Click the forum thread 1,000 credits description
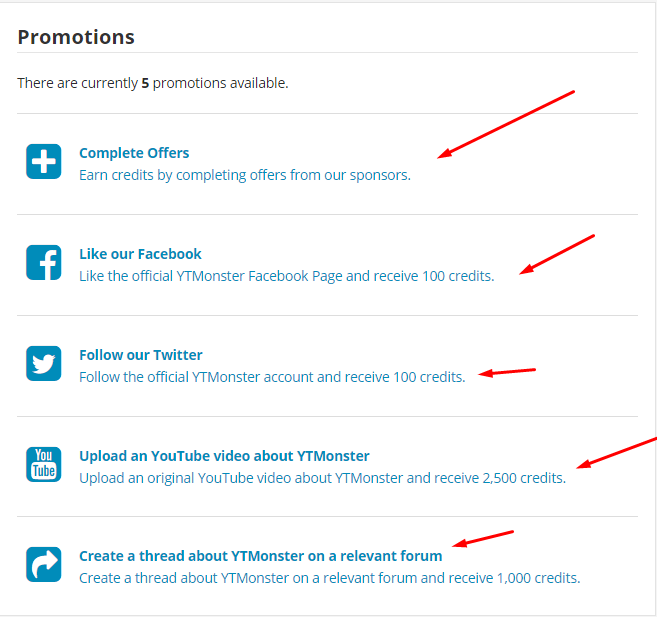This screenshot has width=657, height=617. (330, 578)
